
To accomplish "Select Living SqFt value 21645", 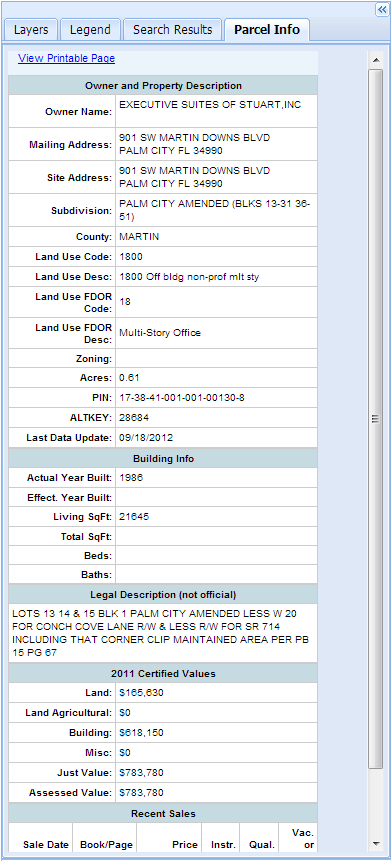I will coord(134,517).
